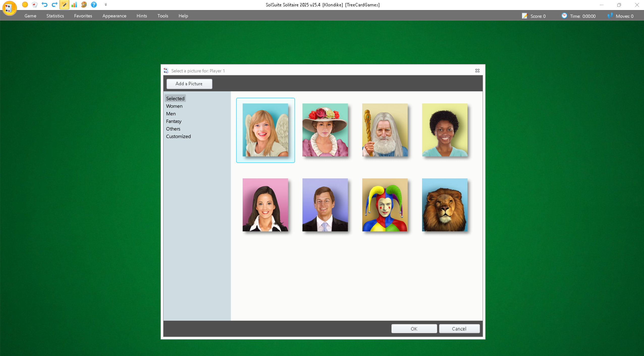Image resolution: width=644 pixels, height=356 pixels.
Task: Click the Moves footprints icon
Action: click(x=610, y=16)
